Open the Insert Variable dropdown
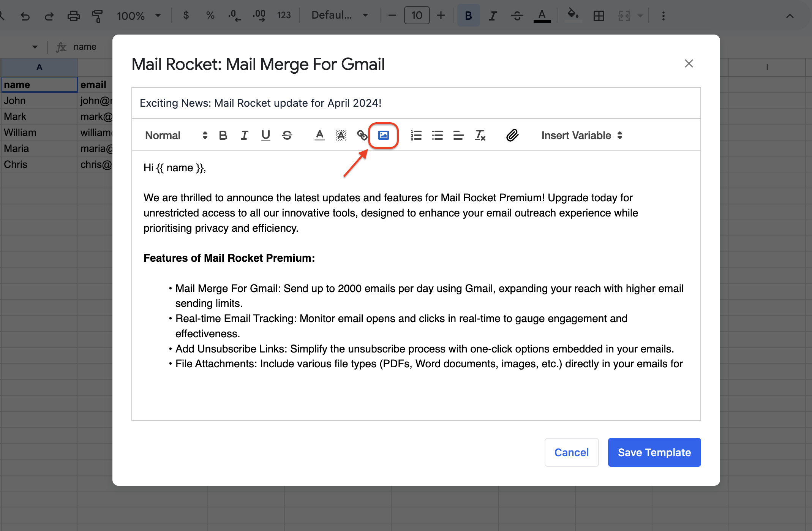 pos(581,135)
